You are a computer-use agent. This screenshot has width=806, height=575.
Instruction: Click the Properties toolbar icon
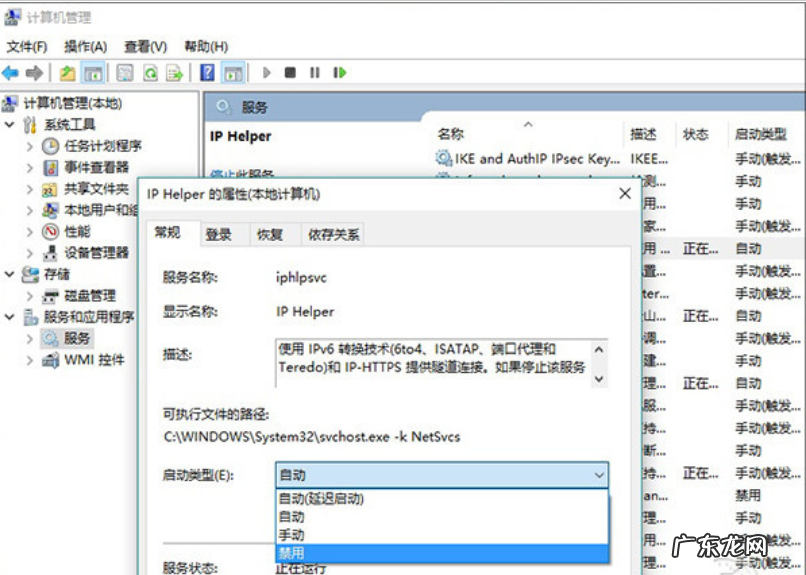[x=125, y=73]
